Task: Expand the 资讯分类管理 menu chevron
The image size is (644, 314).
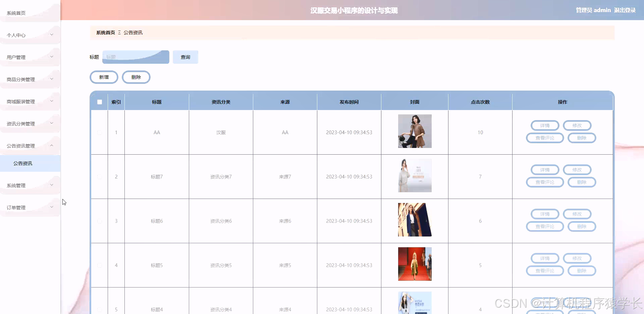Action: [52, 123]
